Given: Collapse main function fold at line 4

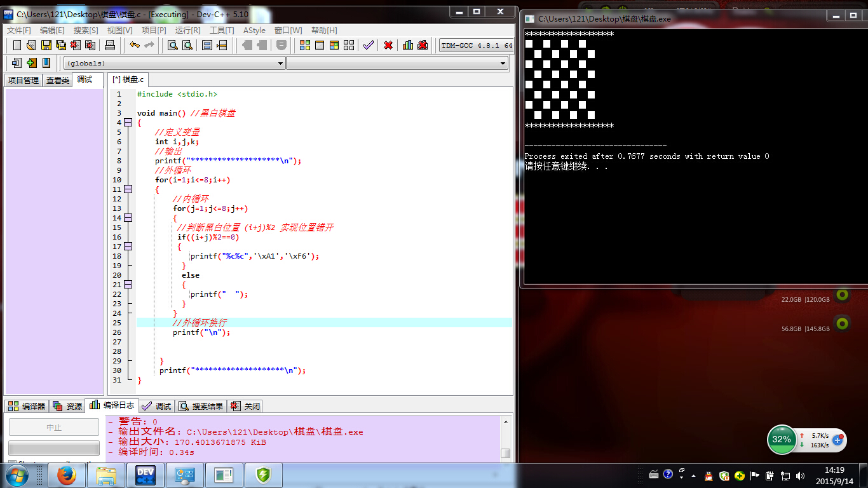Looking at the screenshot, I should tap(128, 123).
